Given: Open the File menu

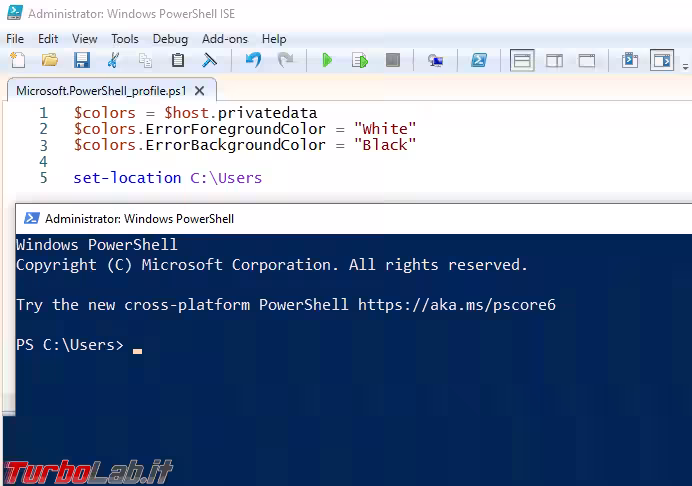Looking at the screenshot, I should [15, 39].
